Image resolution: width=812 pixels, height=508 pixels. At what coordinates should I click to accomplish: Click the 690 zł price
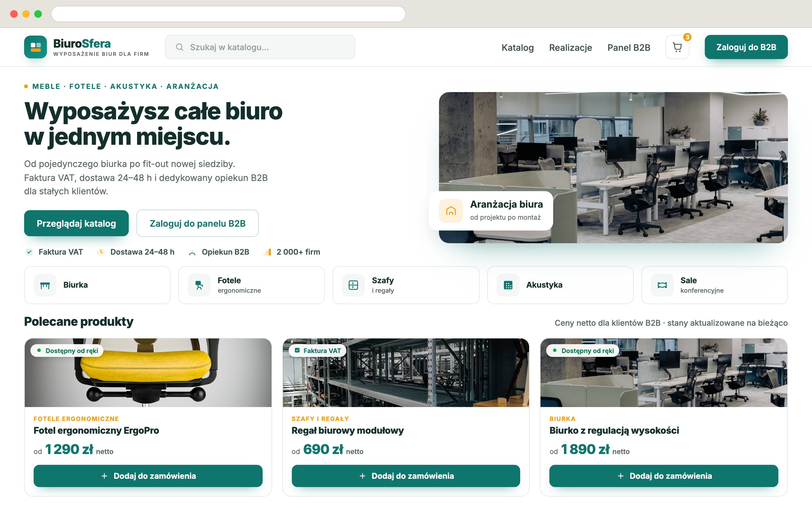point(323,449)
